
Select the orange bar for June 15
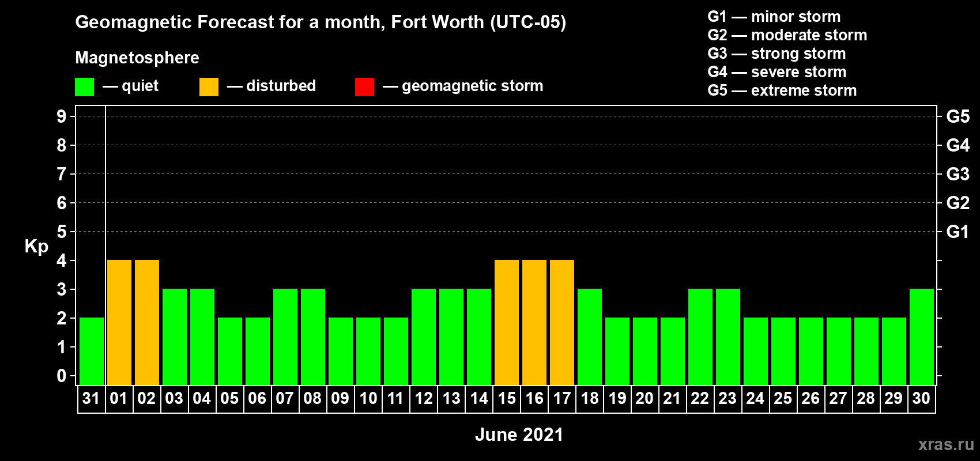pyautogui.click(x=507, y=322)
